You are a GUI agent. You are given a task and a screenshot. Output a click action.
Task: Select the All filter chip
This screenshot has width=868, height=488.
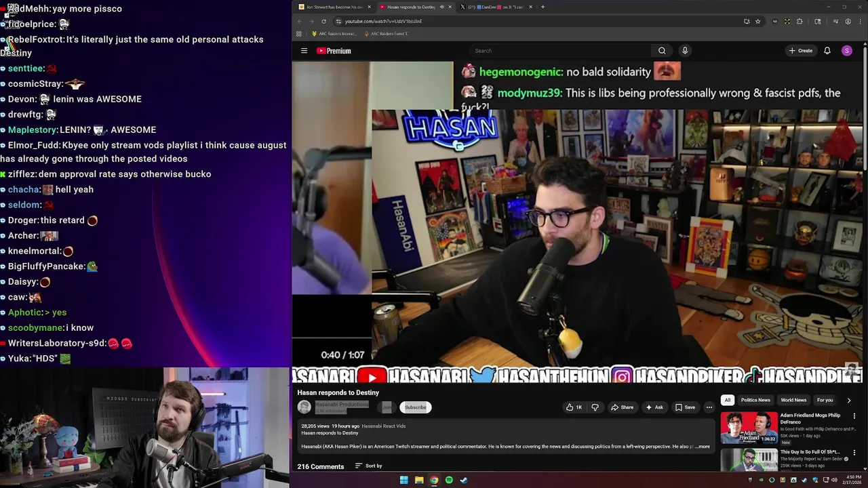(x=728, y=400)
